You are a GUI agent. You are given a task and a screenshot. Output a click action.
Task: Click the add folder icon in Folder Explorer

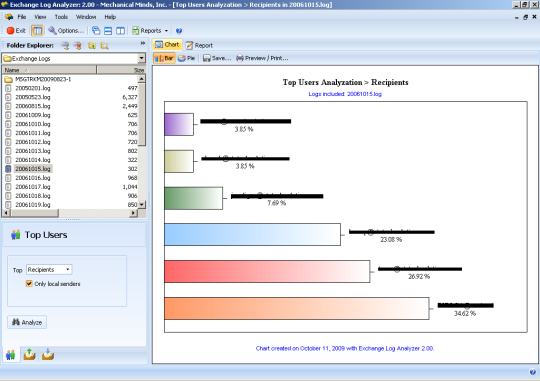pyautogui.click(x=92, y=45)
